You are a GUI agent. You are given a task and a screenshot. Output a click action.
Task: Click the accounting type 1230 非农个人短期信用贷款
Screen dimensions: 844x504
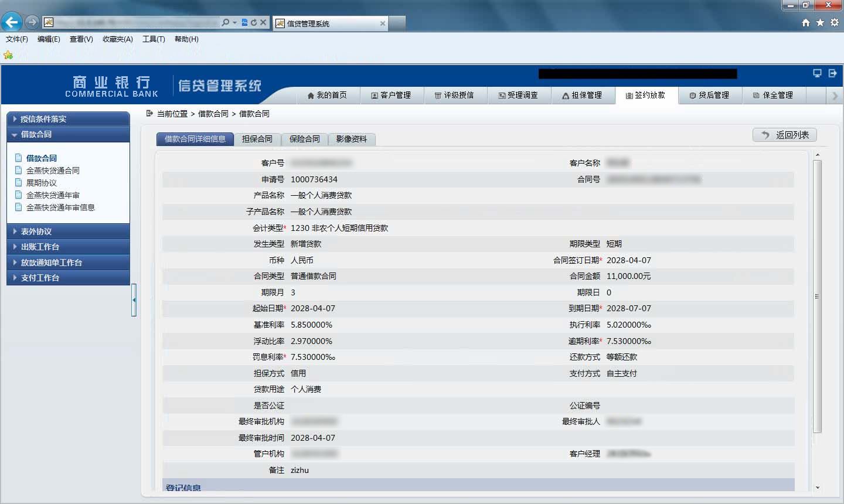[x=339, y=228]
